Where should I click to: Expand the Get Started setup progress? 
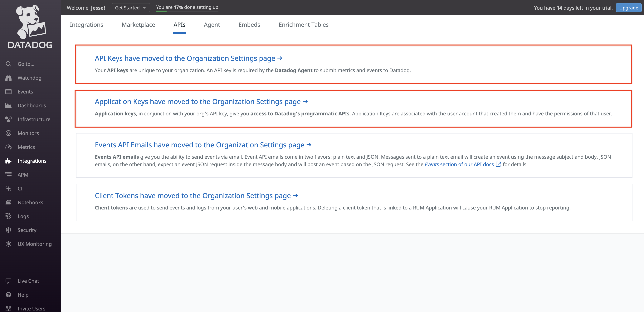tap(129, 7)
